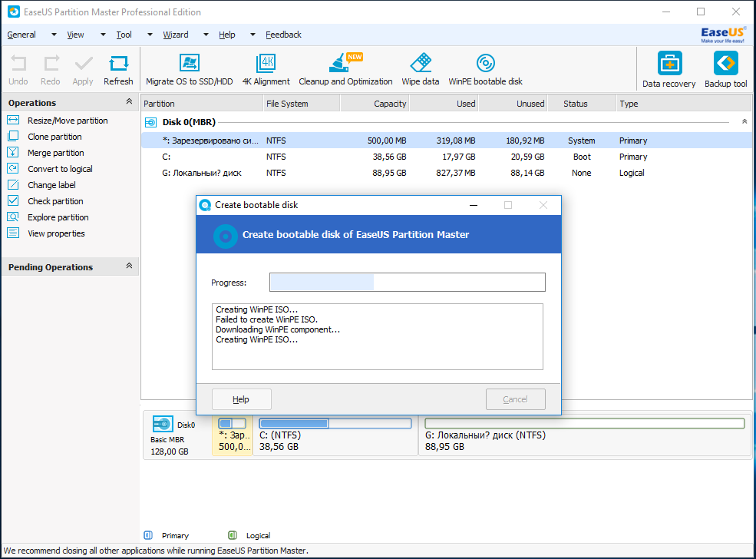Image resolution: width=756 pixels, height=559 pixels.
Task: Select the reserved 500 MB partition block
Action: [233, 435]
